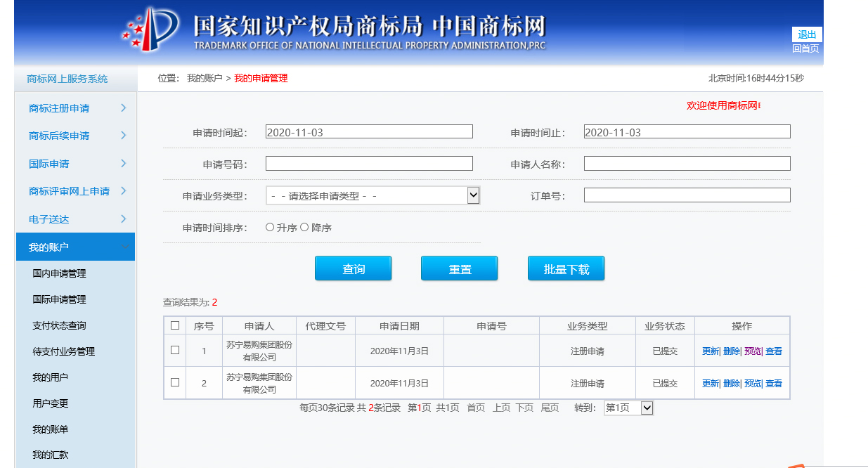Open 支付状态查询 in sidebar

point(59,325)
